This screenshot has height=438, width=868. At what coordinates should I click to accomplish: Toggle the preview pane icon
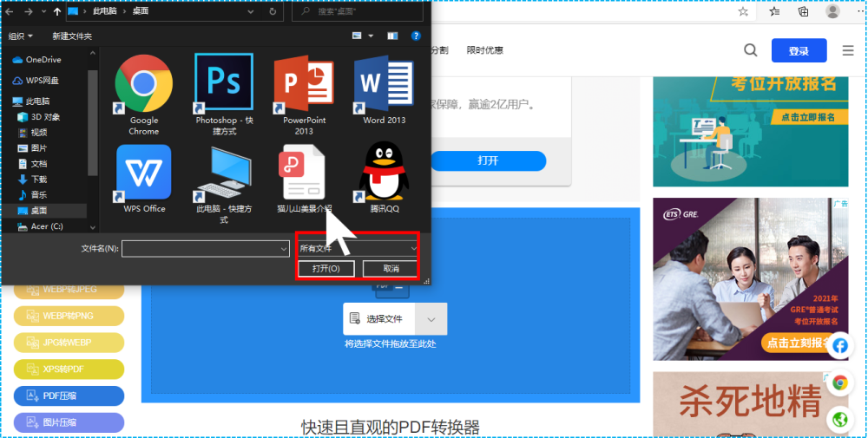click(392, 36)
